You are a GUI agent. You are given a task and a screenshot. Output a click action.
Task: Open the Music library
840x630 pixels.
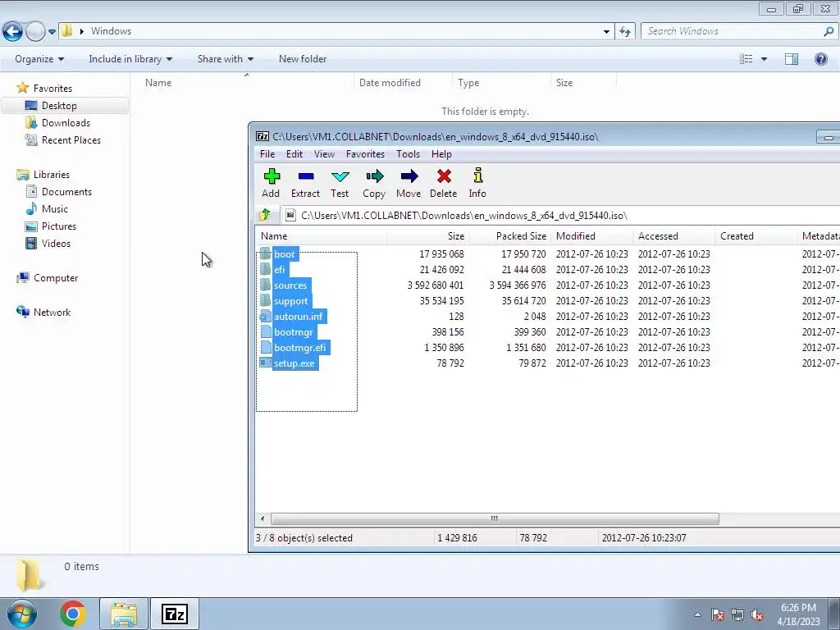55,209
